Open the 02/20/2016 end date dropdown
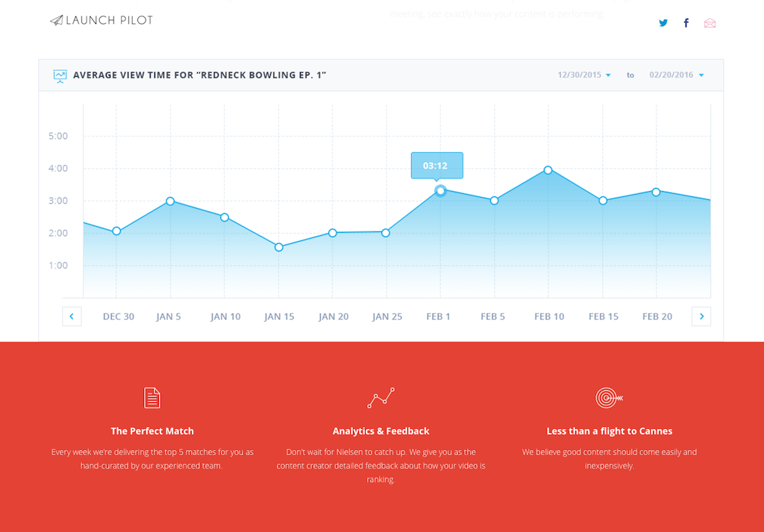Screen dimensions: 764x532 676,75
